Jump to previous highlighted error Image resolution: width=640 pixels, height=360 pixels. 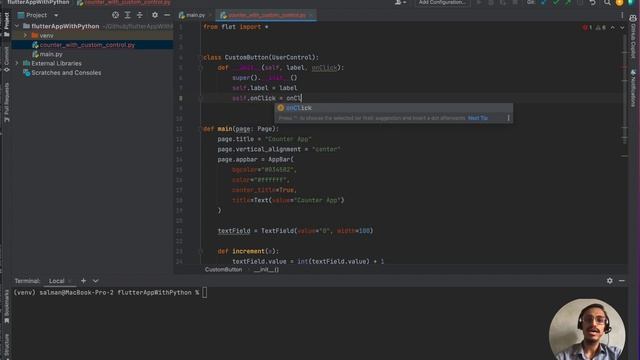pyautogui.click(x=613, y=27)
